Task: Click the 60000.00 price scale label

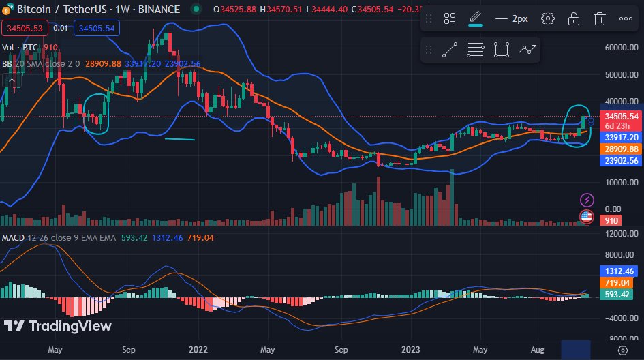Action: [622, 48]
